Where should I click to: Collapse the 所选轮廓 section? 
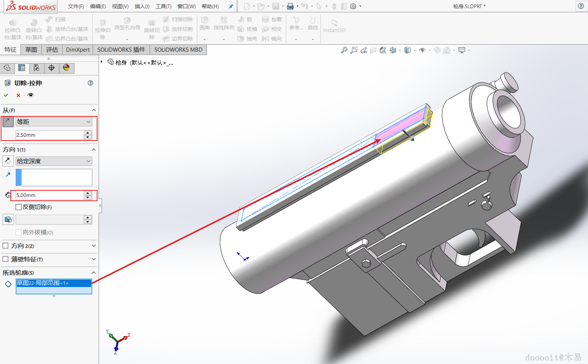93,273
